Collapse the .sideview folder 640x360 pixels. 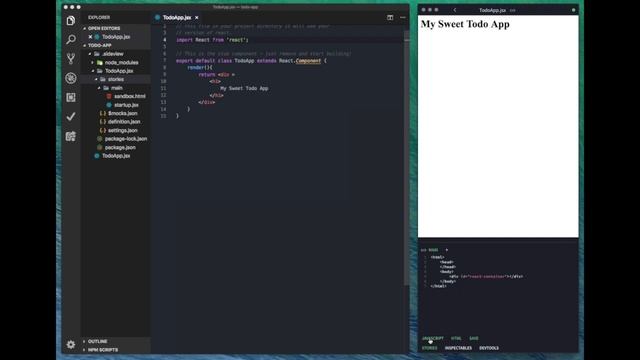click(x=90, y=54)
